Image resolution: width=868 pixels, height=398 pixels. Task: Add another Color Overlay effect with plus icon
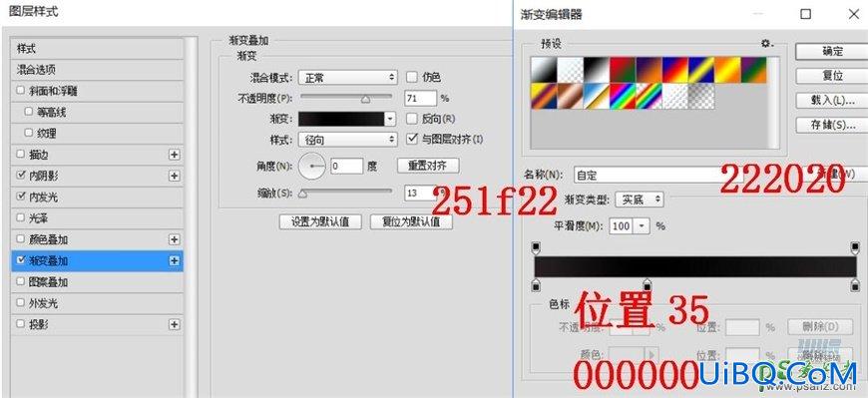tap(175, 239)
